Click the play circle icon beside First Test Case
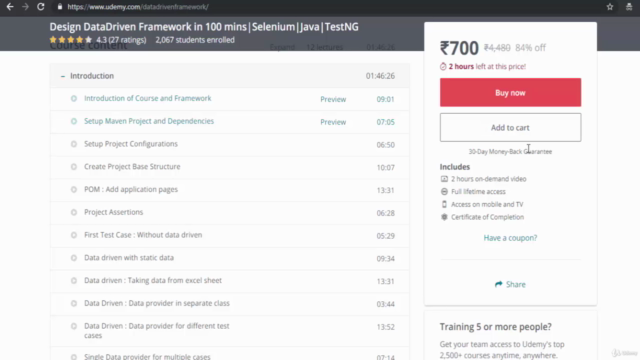This screenshot has height=360, width=640. 74,235
